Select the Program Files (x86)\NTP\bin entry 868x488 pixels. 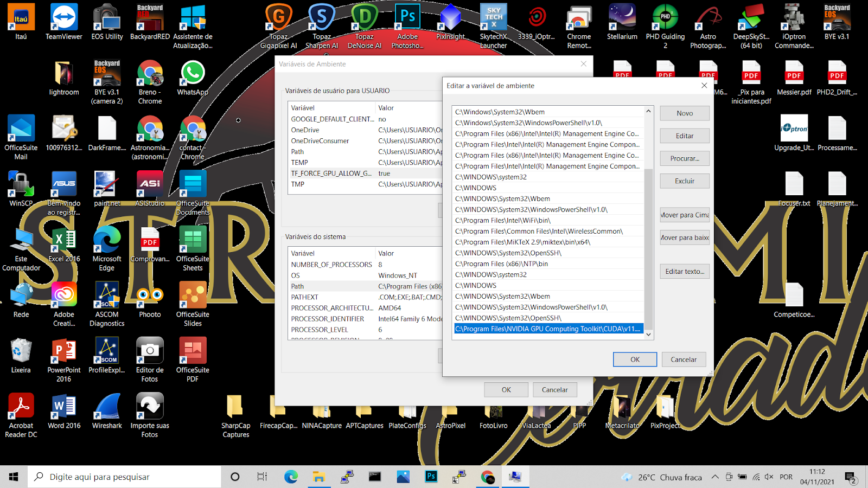pos(548,264)
